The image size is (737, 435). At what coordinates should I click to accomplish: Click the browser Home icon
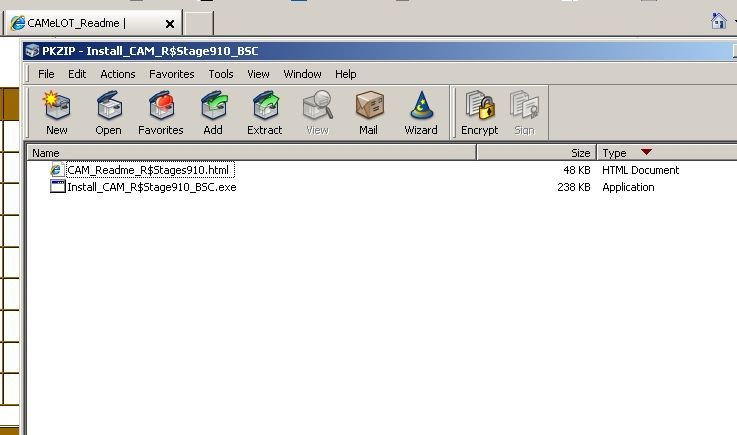[719, 21]
